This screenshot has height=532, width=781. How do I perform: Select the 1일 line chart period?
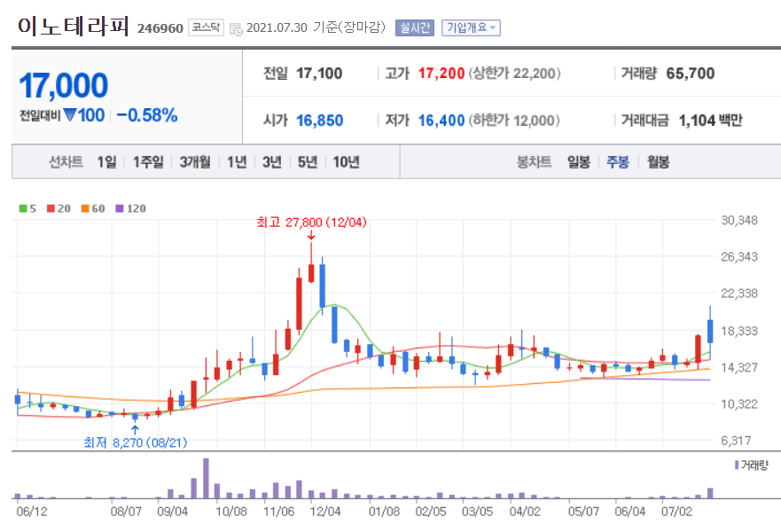click(106, 162)
